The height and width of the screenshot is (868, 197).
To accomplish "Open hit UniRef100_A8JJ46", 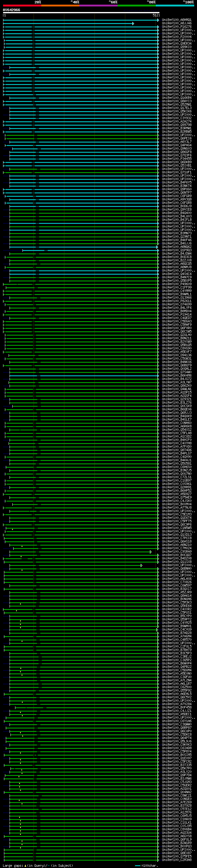I will click(x=176, y=23).
